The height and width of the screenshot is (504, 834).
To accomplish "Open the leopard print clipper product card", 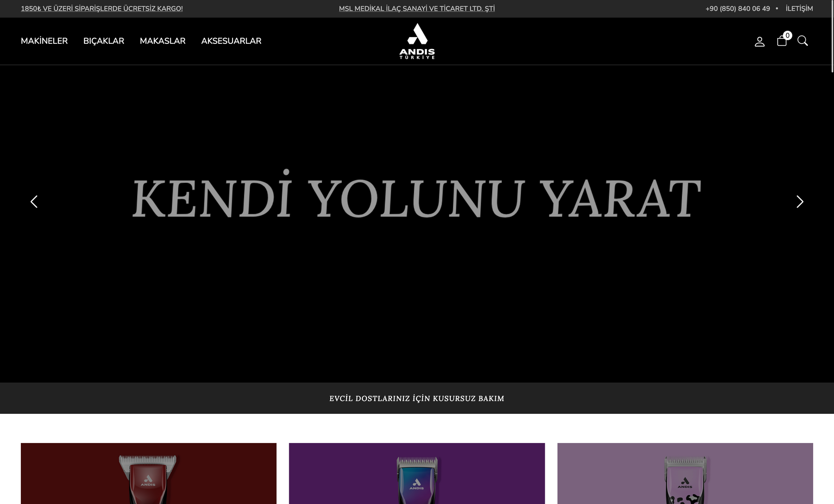I will click(685, 473).
